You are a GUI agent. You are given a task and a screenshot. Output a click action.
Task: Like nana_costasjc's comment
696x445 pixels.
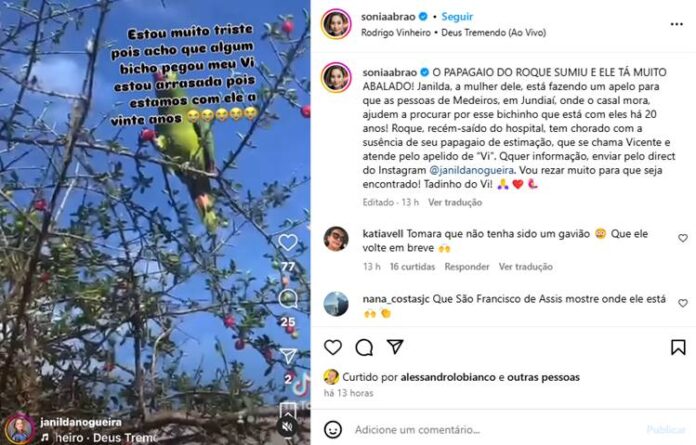[683, 303]
